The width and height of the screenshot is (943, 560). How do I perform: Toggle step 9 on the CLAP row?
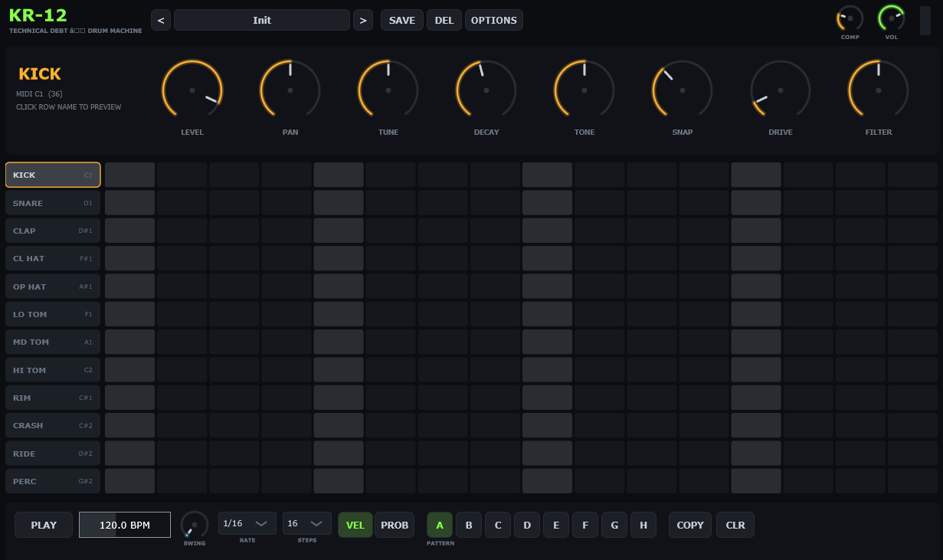(x=547, y=231)
